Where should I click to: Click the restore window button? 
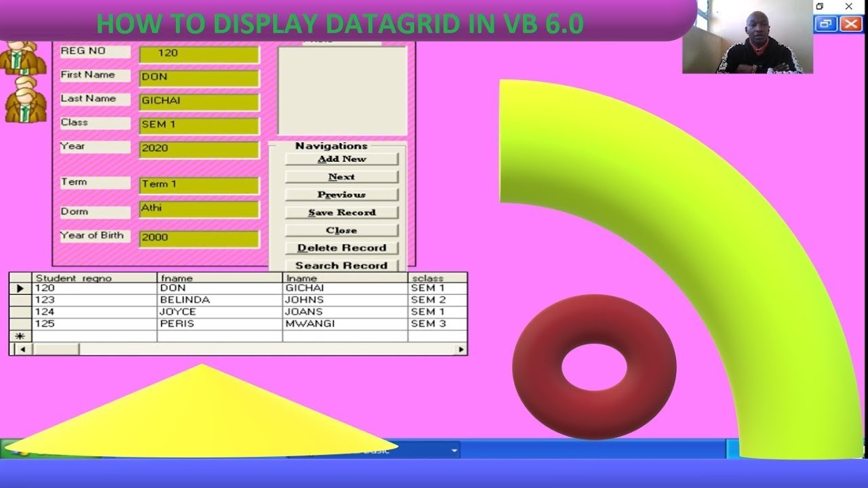[825, 24]
